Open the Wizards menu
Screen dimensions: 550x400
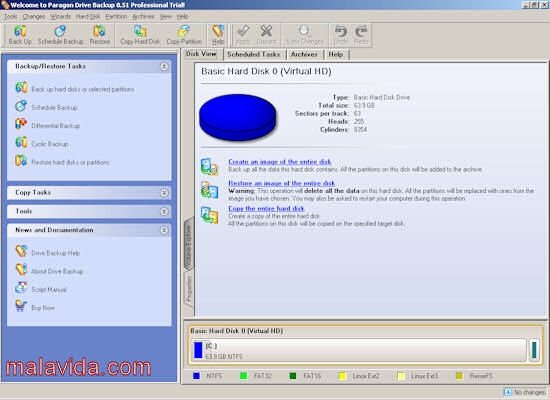tap(60, 16)
